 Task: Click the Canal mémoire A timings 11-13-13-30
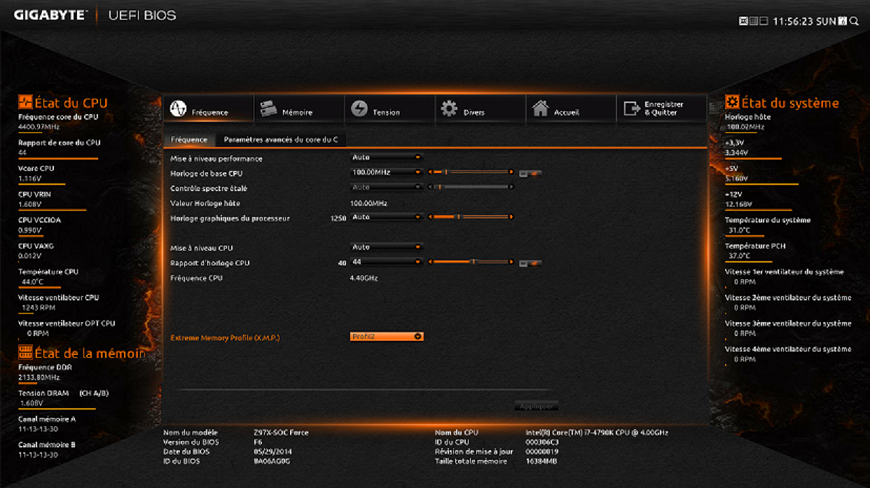pyautogui.click(x=38, y=429)
